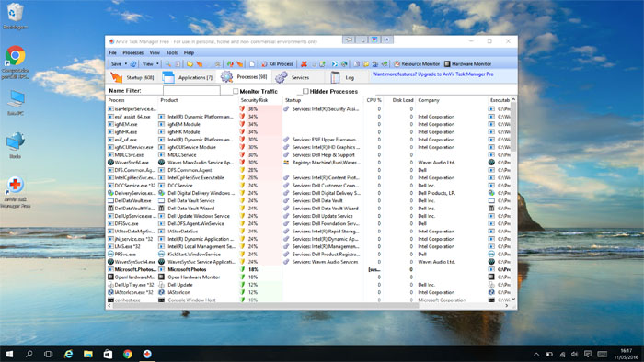Select the Processes tab
The height and width of the screenshot is (362, 644).
point(244,76)
